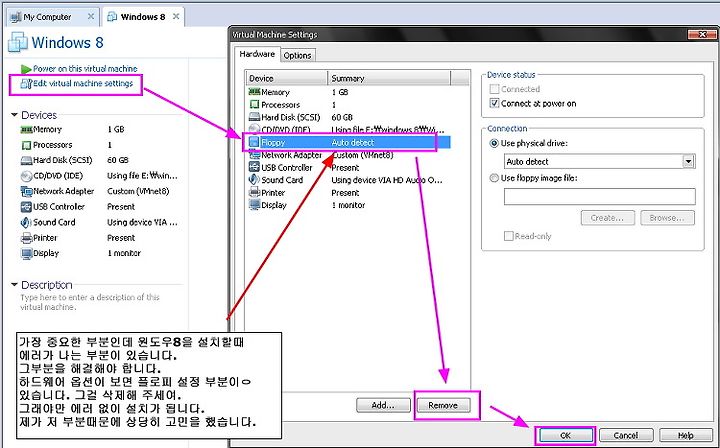
Task: Select the Floppy Auto detect row
Action: click(x=349, y=142)
